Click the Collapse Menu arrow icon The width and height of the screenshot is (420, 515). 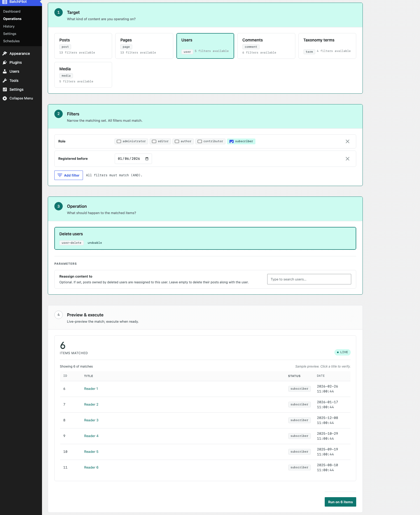[x=5, y=98]
